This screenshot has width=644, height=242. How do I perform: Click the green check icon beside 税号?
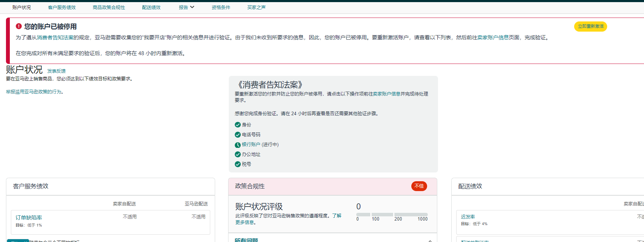(238, 164)
